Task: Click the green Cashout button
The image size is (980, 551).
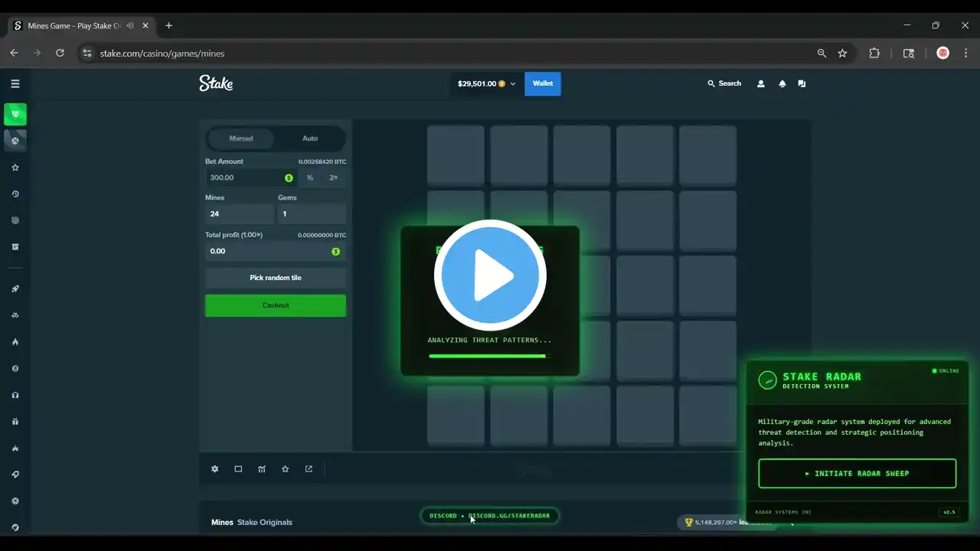Action: click(276, 305)
